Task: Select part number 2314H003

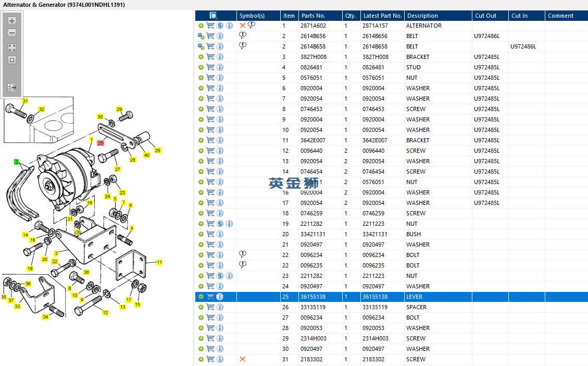Action: pyautogui.click(x=314, y=338)
